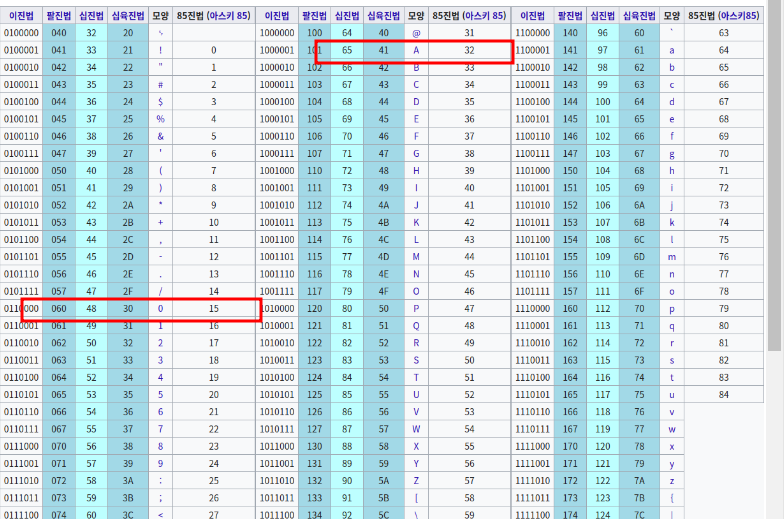This screenshot has width=784, height=519.
Task: Click the : character link in row 0111010
Action: [160, 481]
